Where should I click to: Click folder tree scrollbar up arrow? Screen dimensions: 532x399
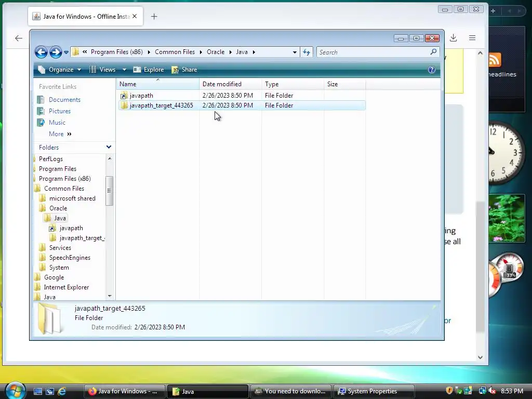[110, 158]
